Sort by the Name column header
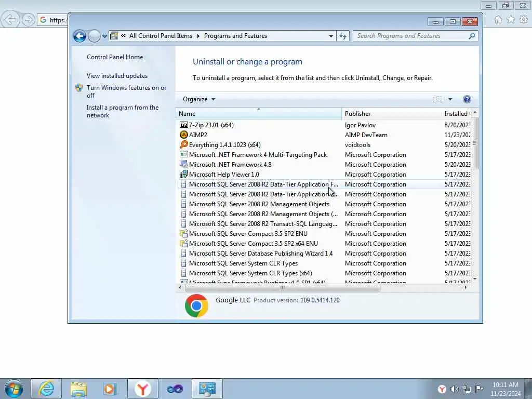The width and height of the screenshot is (532, 399). pos(259,114)
